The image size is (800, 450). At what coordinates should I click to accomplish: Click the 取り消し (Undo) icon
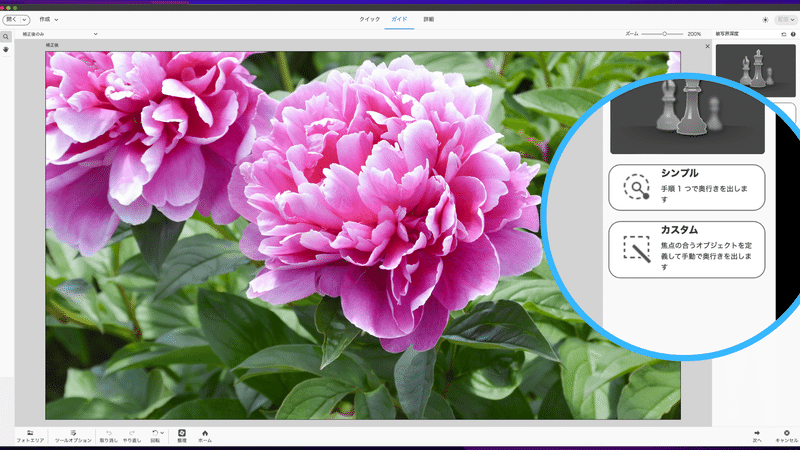click(109, 436)
